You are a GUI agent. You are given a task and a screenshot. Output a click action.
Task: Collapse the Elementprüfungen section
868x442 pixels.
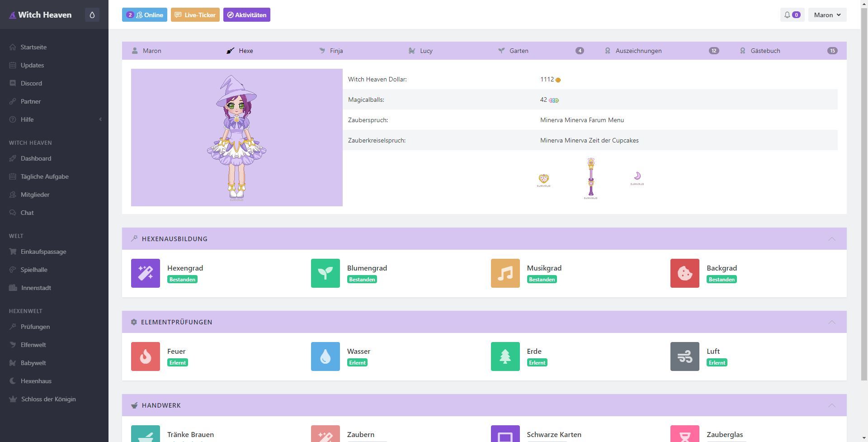(831, 322)
